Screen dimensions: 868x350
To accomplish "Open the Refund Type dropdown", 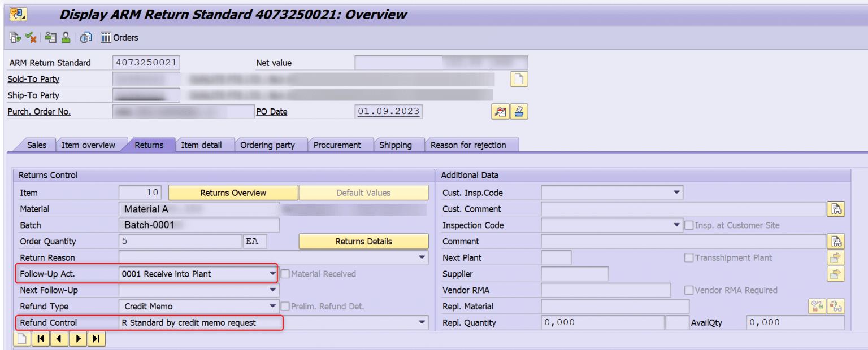I will point(271,306).
